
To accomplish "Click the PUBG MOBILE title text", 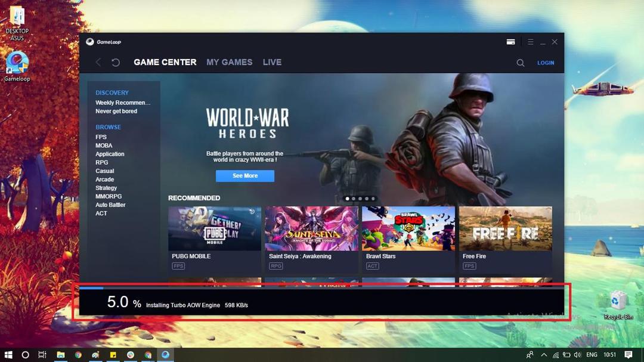I will click(x=191, y=256).
